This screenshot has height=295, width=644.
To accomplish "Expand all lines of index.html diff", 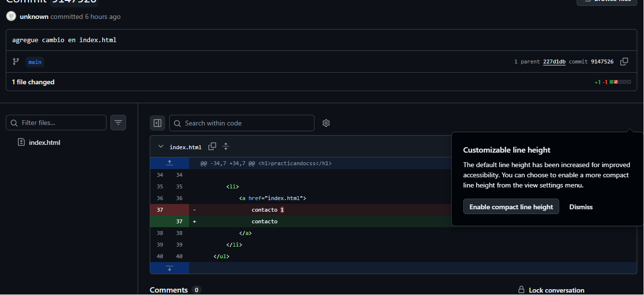I will (x=226, y=146).
